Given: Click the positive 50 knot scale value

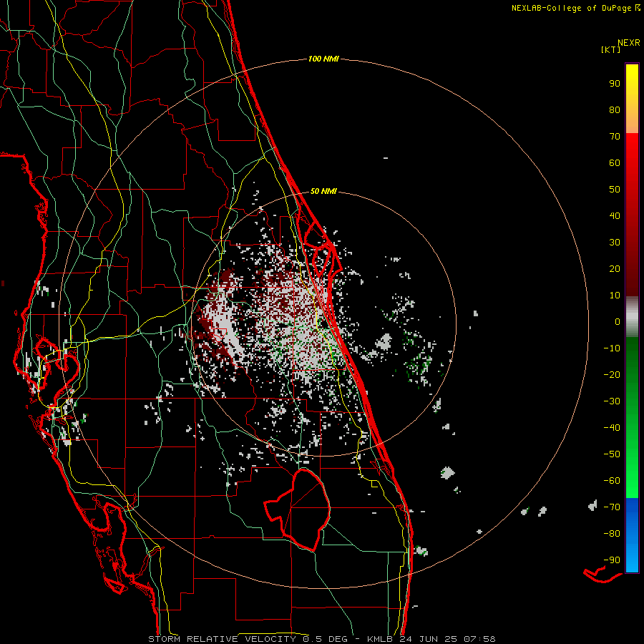Looking at the screenshot, I should 615,190.
